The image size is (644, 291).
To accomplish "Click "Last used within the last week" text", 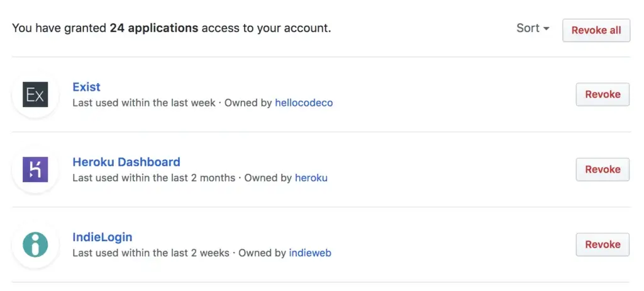I will pyautogui.click(x=144, y=103).
